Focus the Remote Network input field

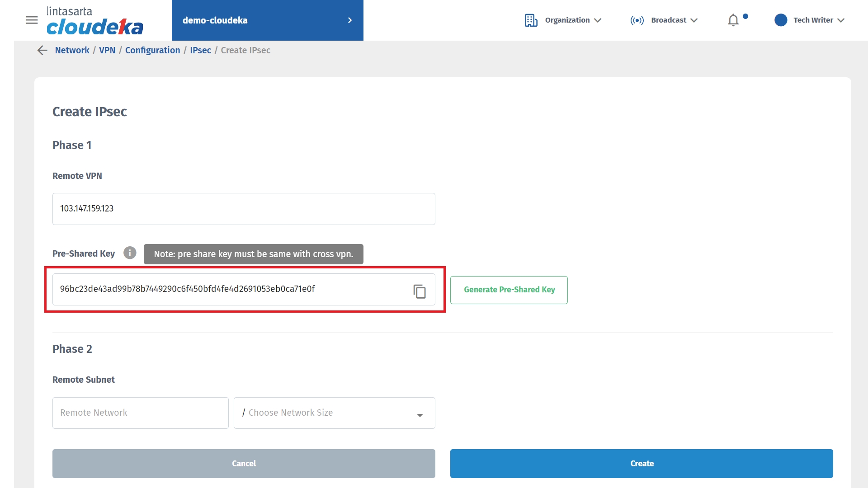[140, 413]
